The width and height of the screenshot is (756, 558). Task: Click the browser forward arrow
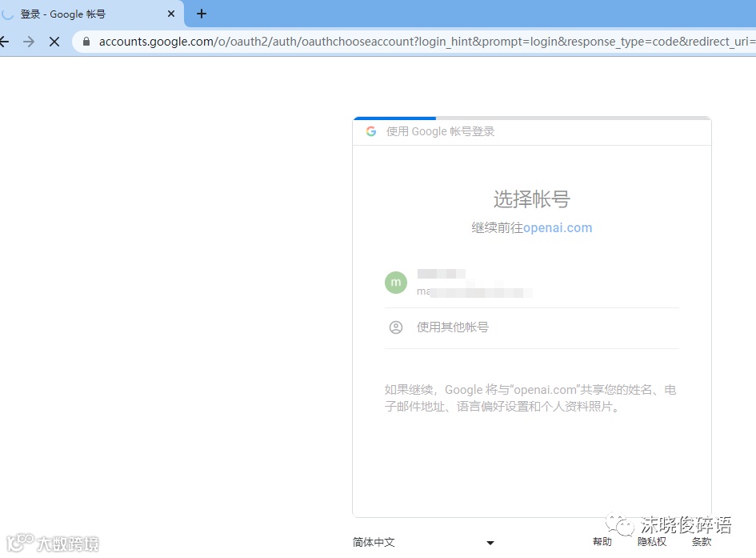29,42
